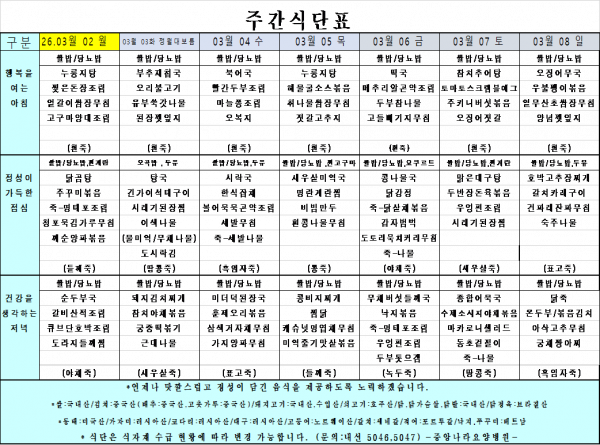Click the 순두부국 dinner cell
The height and width of the screenshot is (445, 600).
click(79, 298)
